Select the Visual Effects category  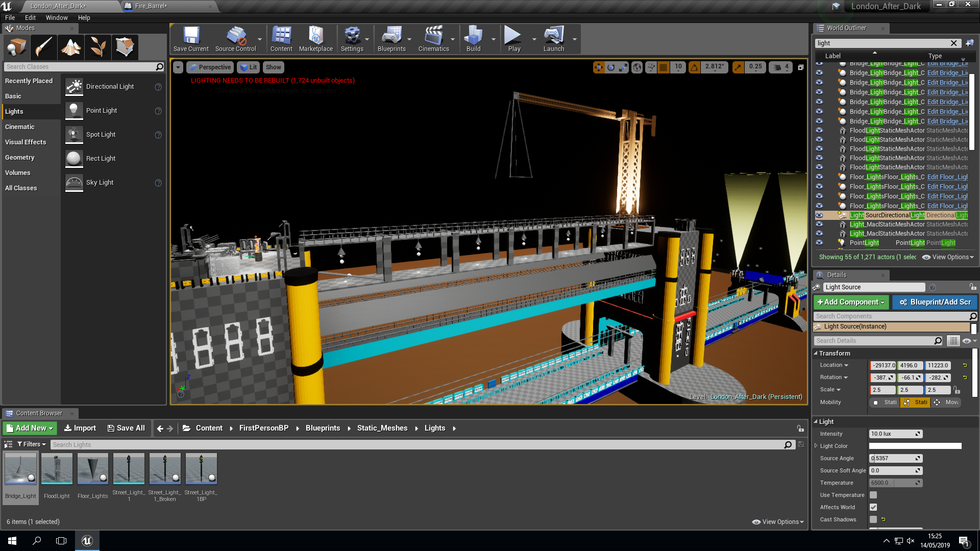click(x=26, y=142)
